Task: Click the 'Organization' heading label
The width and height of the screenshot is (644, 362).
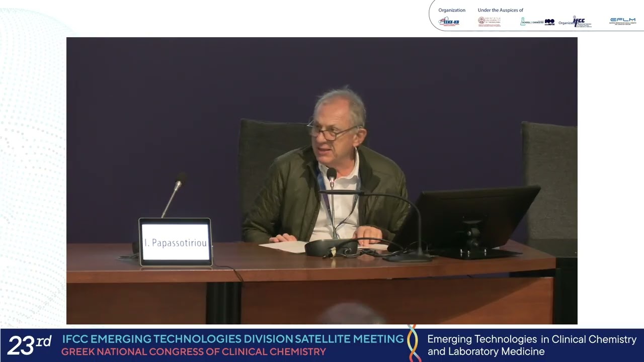Action: (452, 10)
